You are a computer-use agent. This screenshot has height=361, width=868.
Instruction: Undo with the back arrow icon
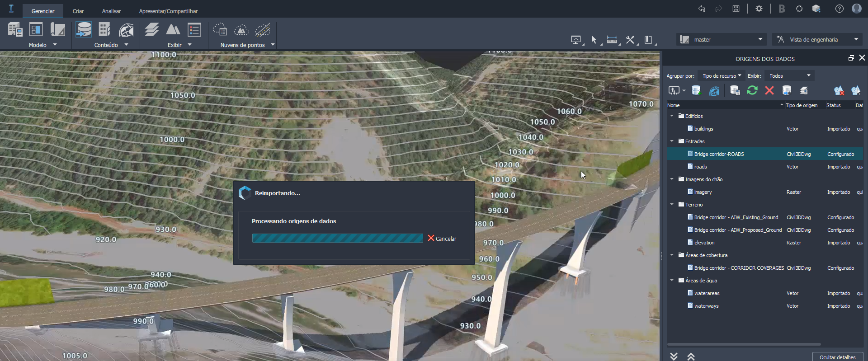click(x=702, y=9)
